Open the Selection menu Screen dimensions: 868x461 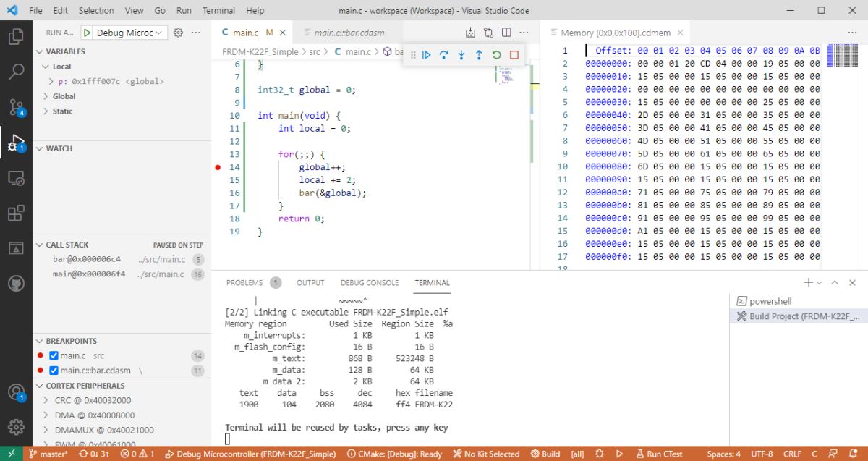96,10
